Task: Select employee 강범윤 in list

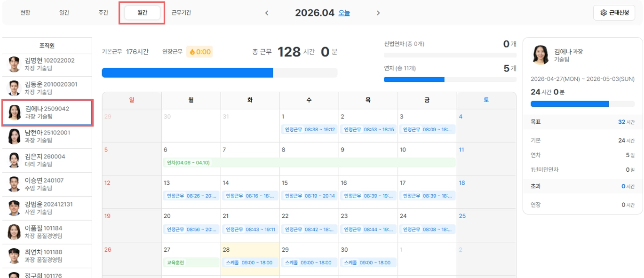Action: (47, 208)
